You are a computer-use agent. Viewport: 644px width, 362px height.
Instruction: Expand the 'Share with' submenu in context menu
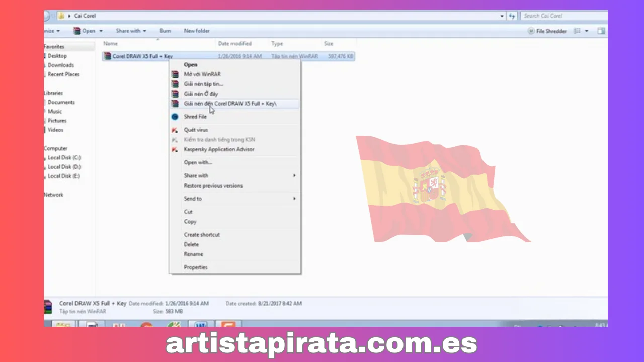pos(234,175)
